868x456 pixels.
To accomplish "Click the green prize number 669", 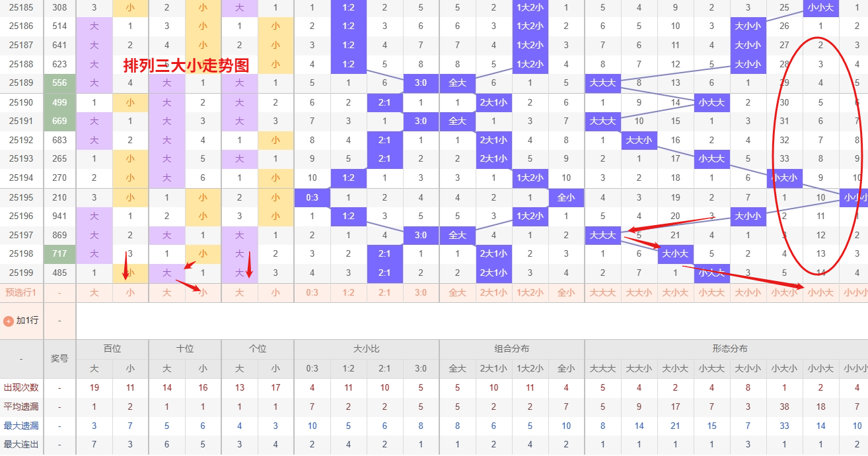I will 59,121.
